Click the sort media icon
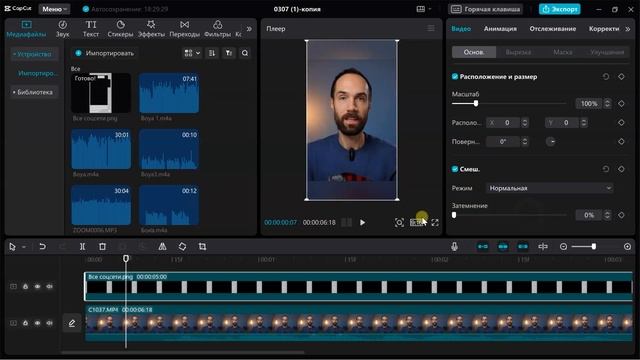 click(x=212, y=53)
